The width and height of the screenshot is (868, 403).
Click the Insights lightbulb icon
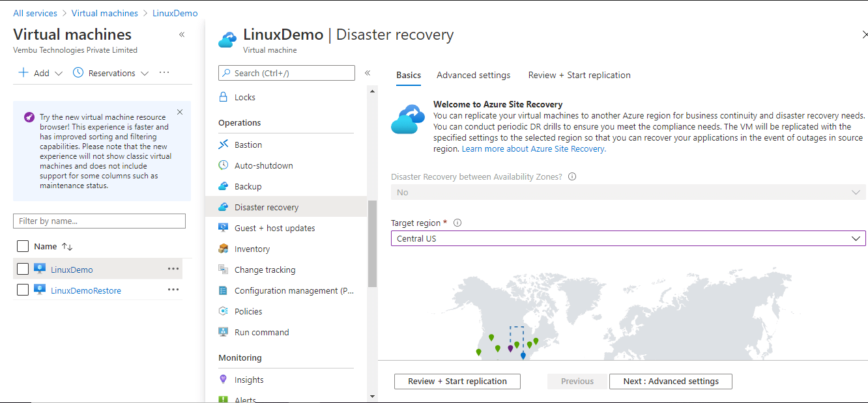[223, 380]
